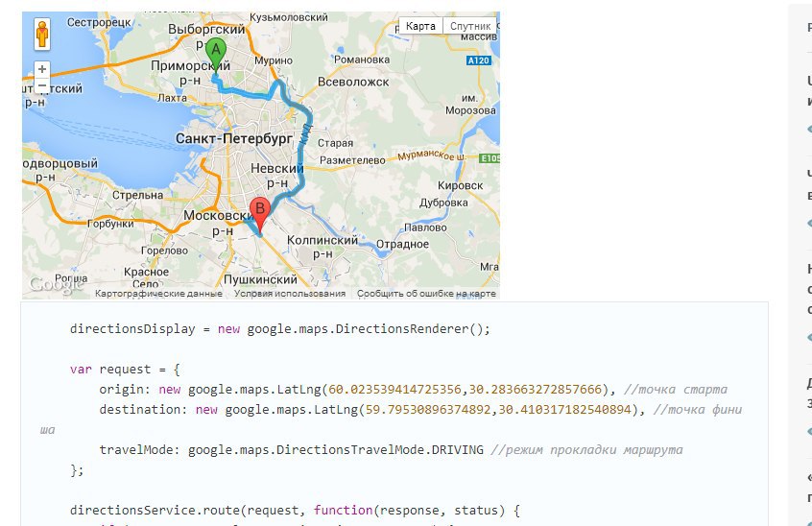
Task: Click the directionsDisplay DirectionsRenderer code line
Action: [279, 328]
